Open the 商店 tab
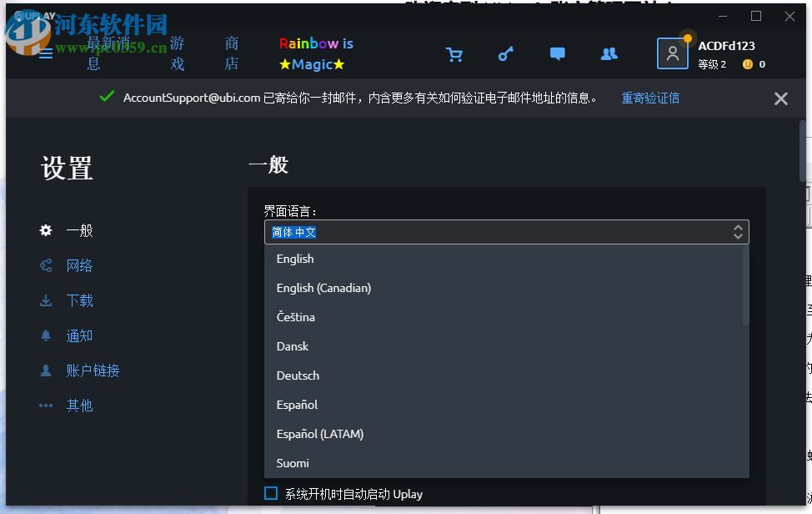This screenshot has width=812, height=514. (x=231, y=53)
